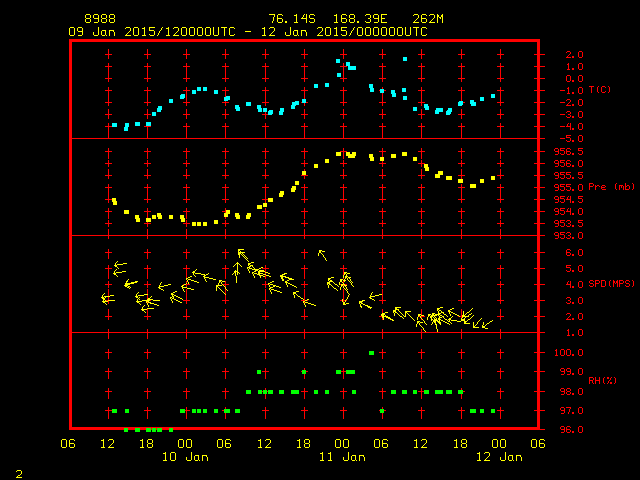Click the Pre (mb) pressure axis title

tap(611, 187)
